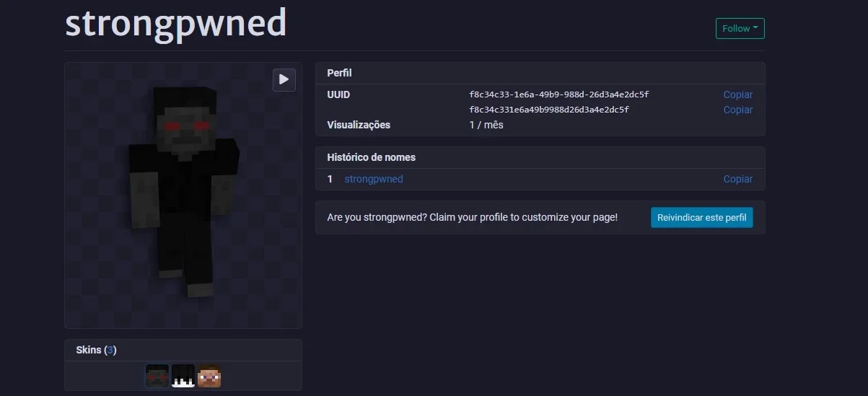The height and width of the screenshot is (396, 868).
Task: Click the Visualizações row label
Action: click(359, 125)
